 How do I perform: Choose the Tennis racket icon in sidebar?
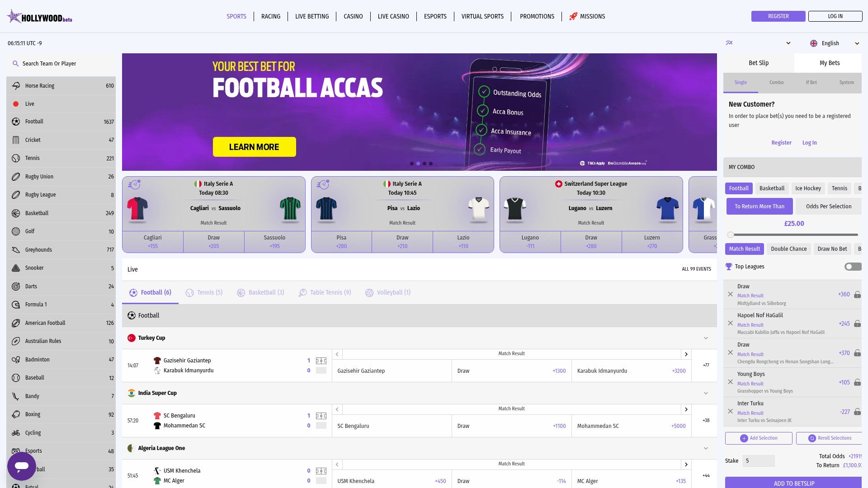point(16,158)
